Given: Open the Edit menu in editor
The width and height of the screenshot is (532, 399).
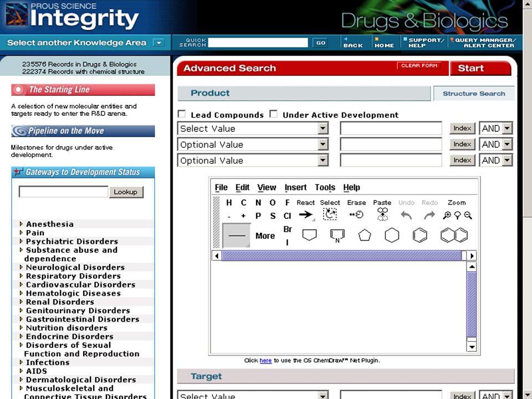Looking at the screenshot, I should [x=243, y=187].
